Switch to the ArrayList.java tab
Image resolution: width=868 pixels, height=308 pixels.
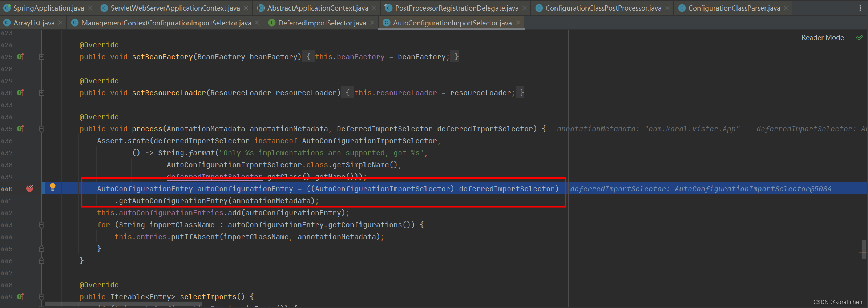[x=34, y=23]
